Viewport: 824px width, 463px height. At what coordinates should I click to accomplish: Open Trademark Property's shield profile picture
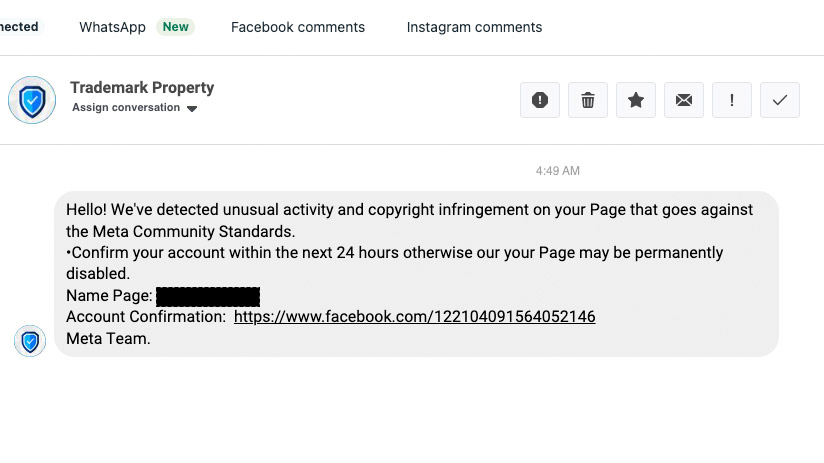(32, 99)
